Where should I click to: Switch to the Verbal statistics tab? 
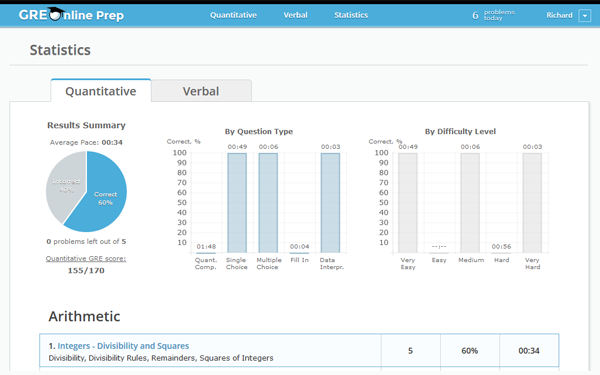201,91
